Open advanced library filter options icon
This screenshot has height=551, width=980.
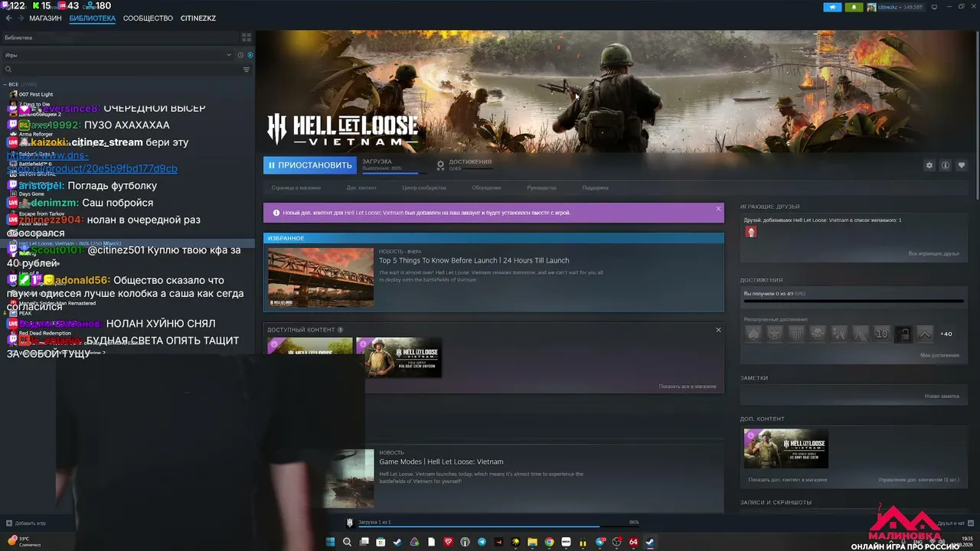point(247,70)
